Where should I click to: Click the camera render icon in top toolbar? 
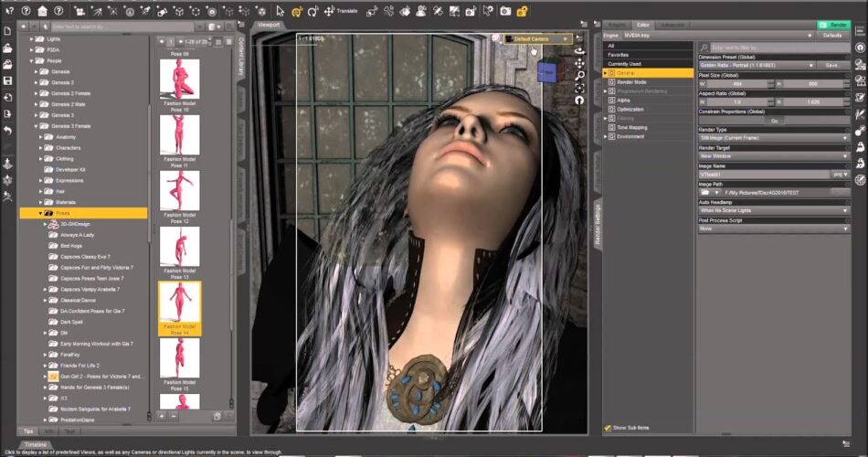(x=505, y=12)
